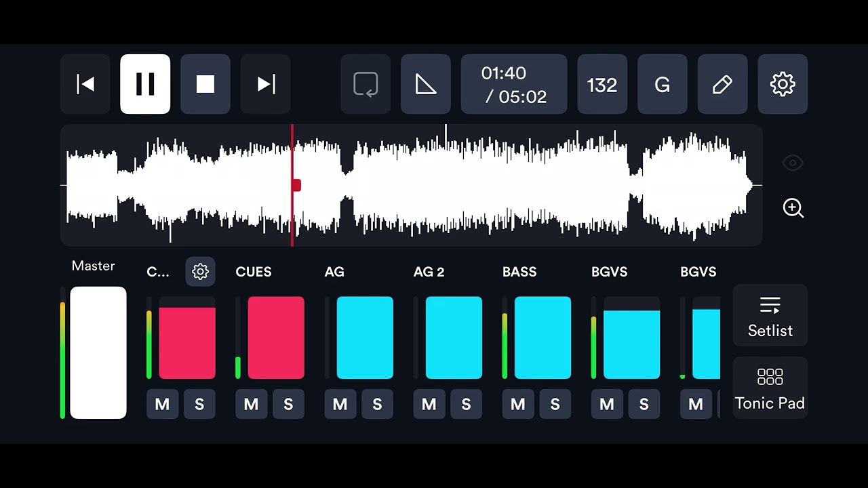
Task: Open the 132 tempo setting
Action: tap(602, 84)
